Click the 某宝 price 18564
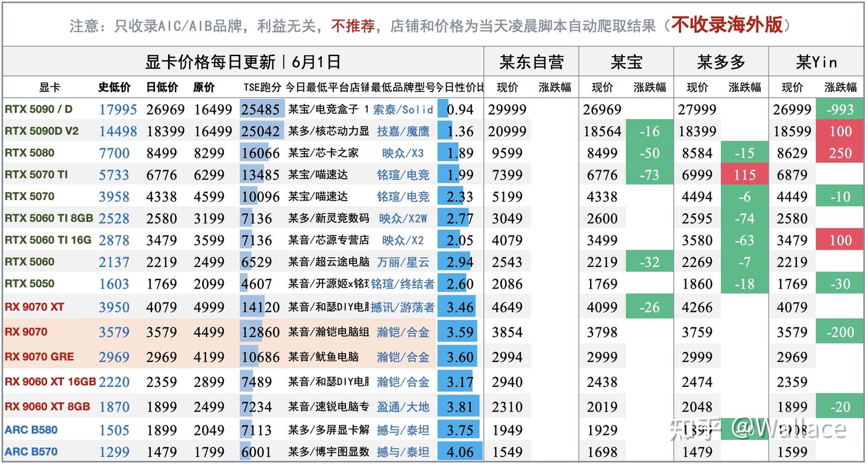This screenshot has height=464, width=868. coord(602,131)
